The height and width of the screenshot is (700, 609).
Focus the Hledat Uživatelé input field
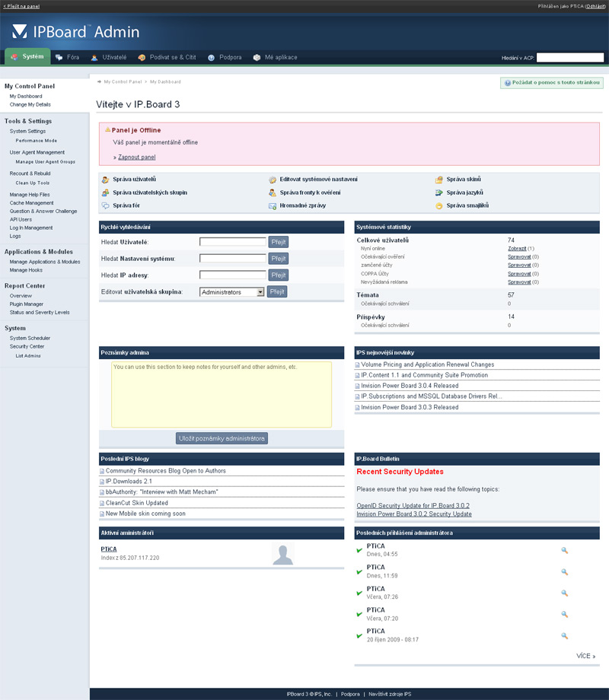point(233,241)
